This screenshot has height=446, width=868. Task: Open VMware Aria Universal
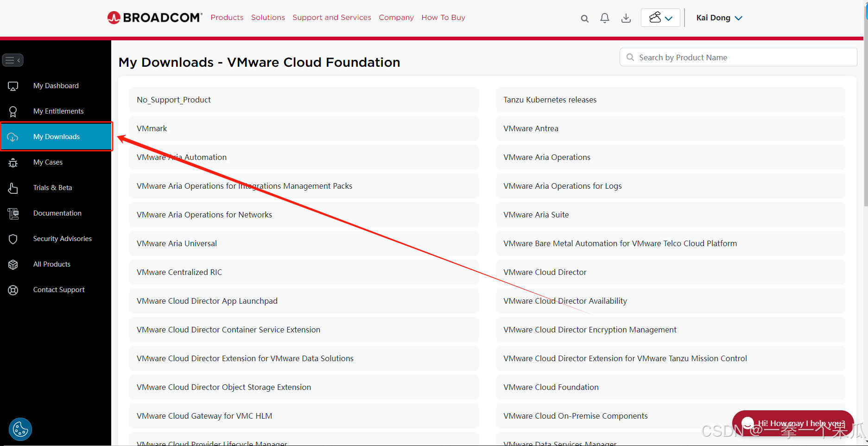pyautogui.click(x=304, y=243)
